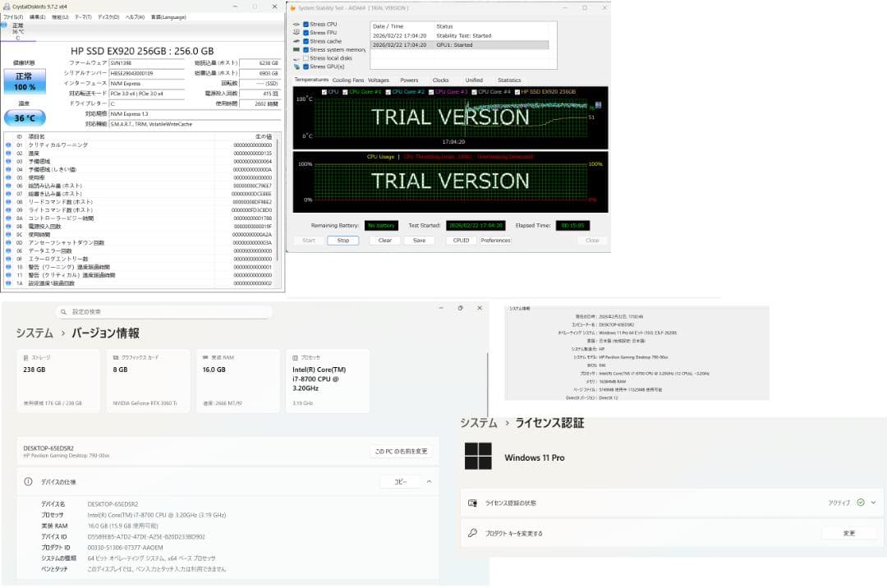Image resolution: width=887 pixels, height=588 pixels.
Task: Click the RAM module icon beside Stress system memory
Action: click(x=296, y=50)
